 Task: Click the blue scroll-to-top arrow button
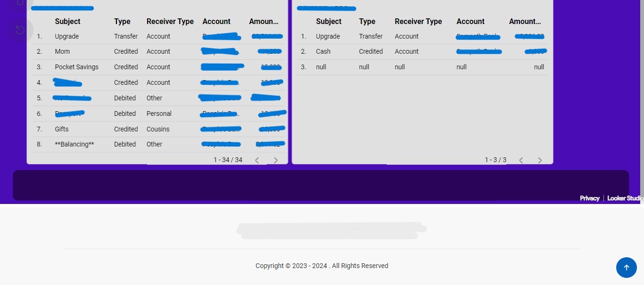point(626,268)
